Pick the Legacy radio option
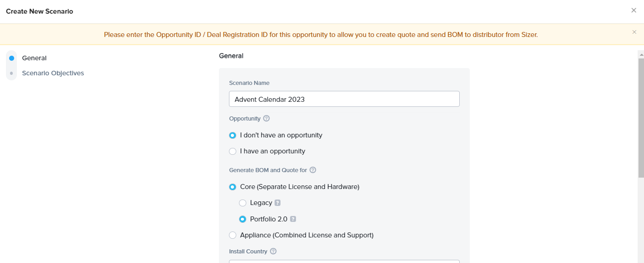Viewport: 644px width, 263px height. click(x=243, y=203)
